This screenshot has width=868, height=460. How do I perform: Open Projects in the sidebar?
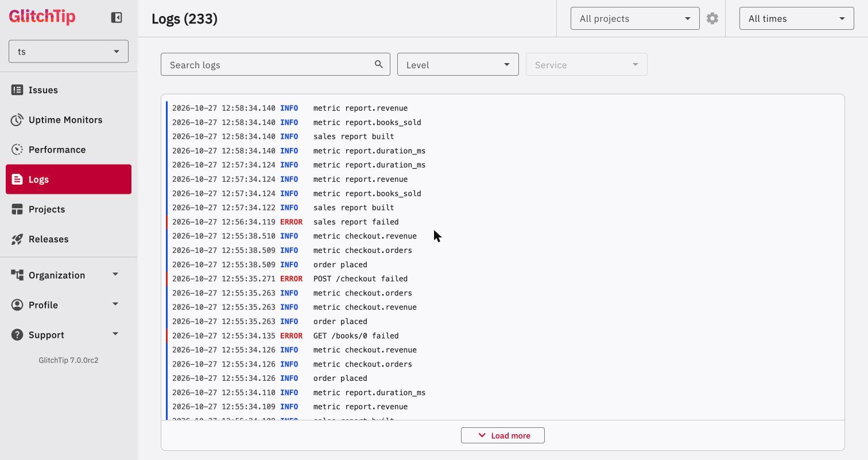click(x=68, y=209)
